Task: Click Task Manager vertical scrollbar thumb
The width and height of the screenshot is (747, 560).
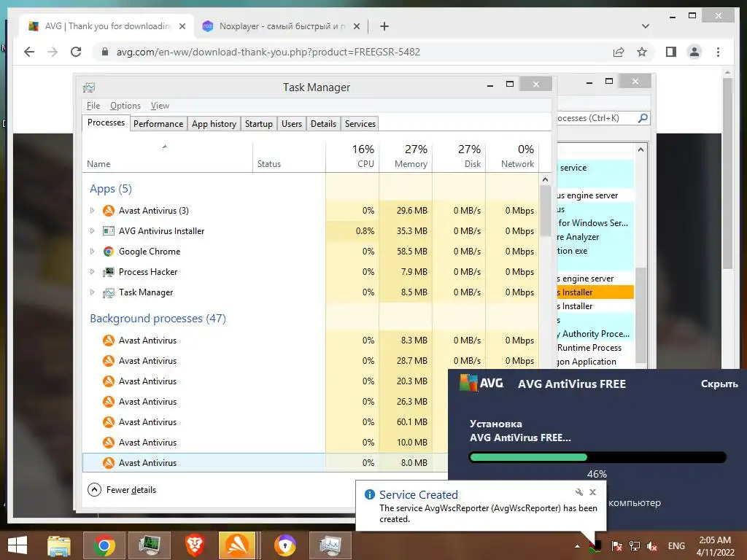Action: point(545,211)
